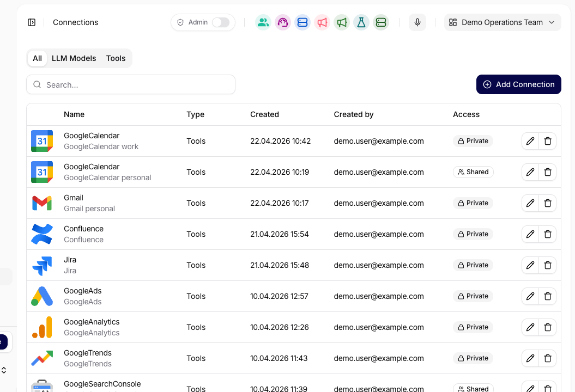Edit the GoogleAnalytics connection
575x392 pixels.
pos(530,327)
